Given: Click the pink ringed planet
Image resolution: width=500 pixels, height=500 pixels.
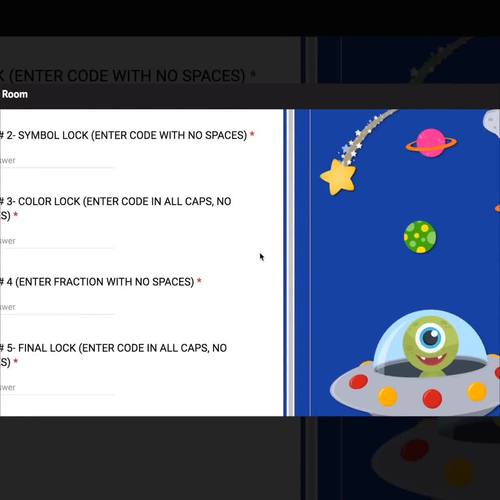Looking at the screenshot, I should pos(431,143).
